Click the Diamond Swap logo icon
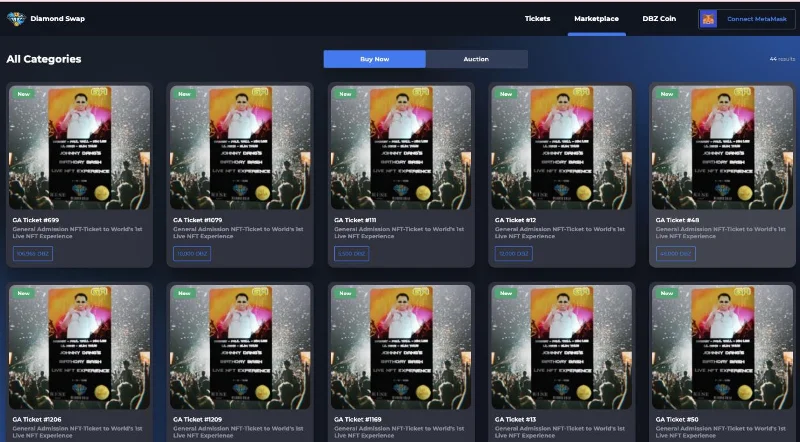 pyautogui.click(x=16, y=19)
